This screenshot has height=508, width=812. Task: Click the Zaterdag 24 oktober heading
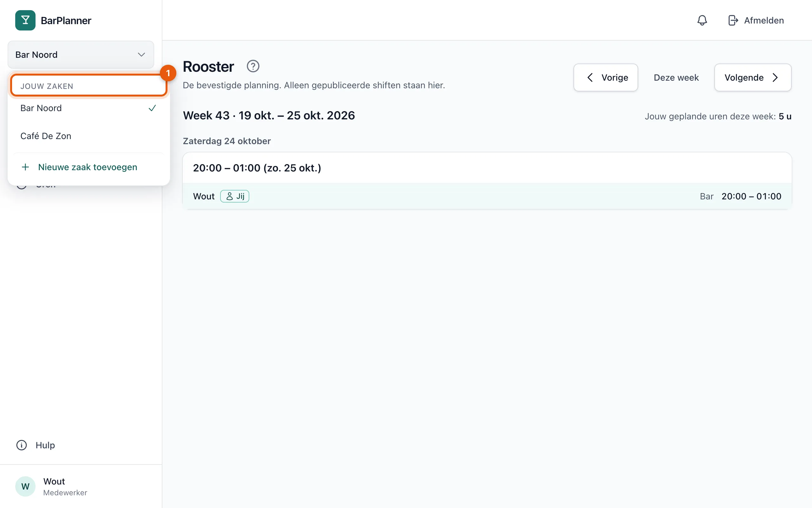227,141
